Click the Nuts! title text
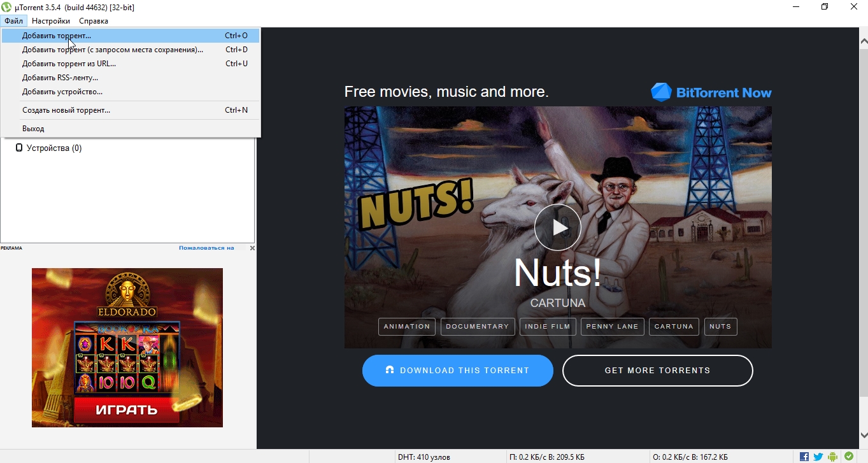 pyautogui.click(x=558, y=273)
